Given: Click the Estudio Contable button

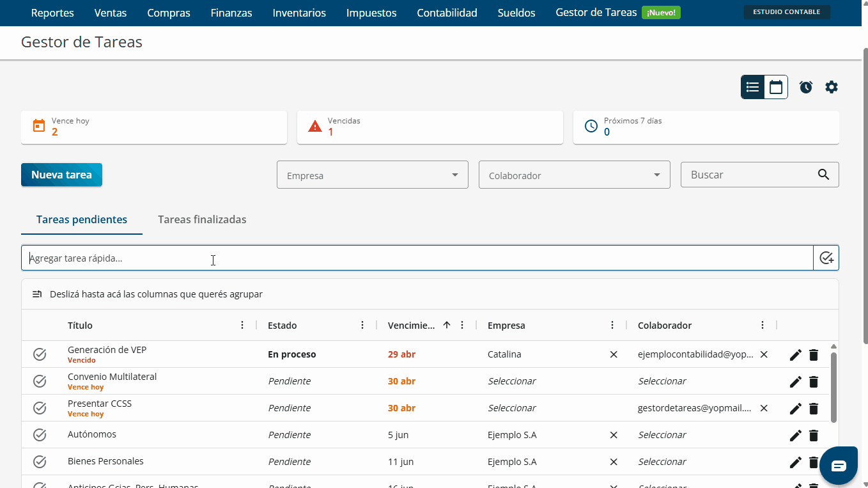Looking at the screenshot, I should [787, 12].
